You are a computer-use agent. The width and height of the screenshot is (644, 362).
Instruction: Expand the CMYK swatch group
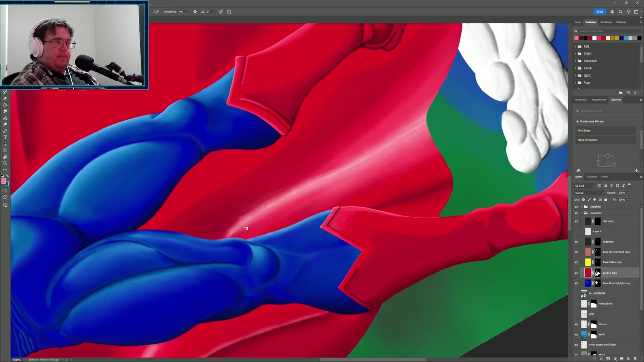click(x=575, y=54)
